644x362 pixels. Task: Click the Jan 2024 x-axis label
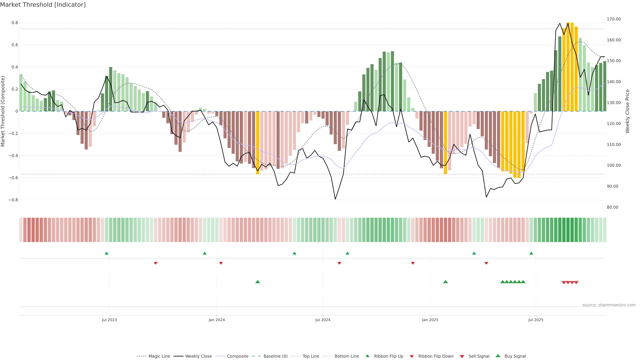click(217, 320)
